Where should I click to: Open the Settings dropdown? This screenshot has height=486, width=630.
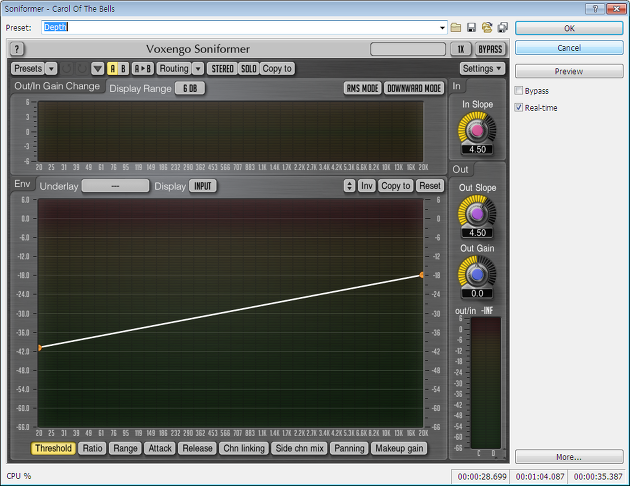[482, 69]
